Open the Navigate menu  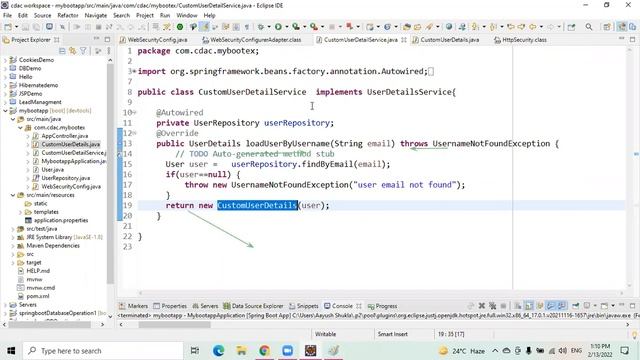(96, 16)
